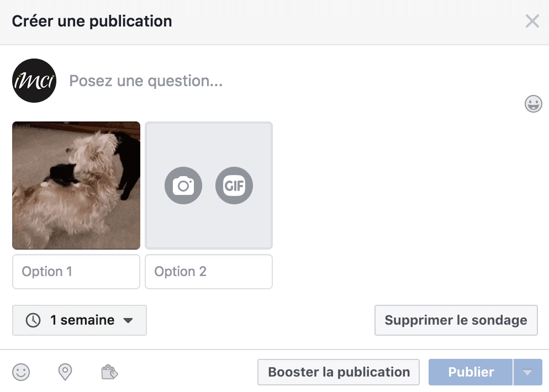Image resolution: width=549 pixels, height=392 pixels.
Task: Click the camera icon to add photo
Action: coord(183,186)
